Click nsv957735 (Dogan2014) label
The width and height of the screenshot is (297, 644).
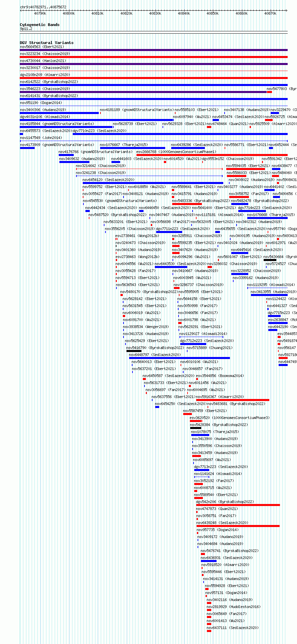218,530
